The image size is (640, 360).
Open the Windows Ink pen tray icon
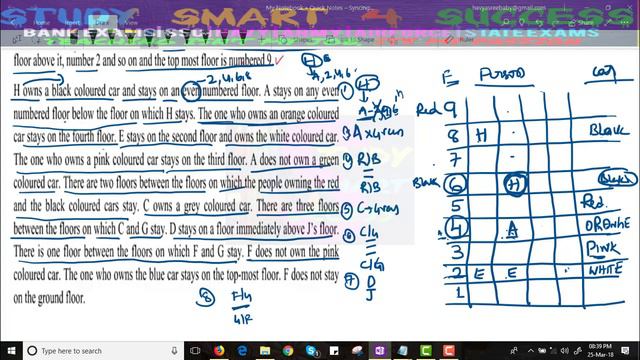coord(578,351)
